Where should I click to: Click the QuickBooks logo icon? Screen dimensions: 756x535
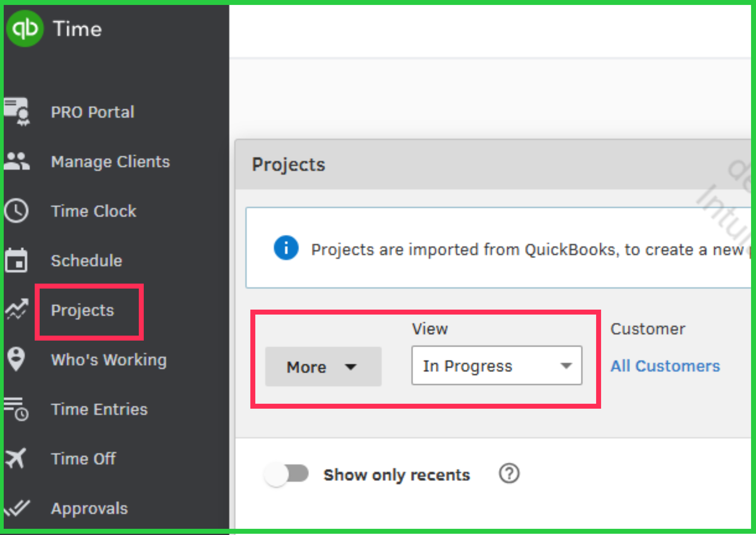[x=25, y=28]
